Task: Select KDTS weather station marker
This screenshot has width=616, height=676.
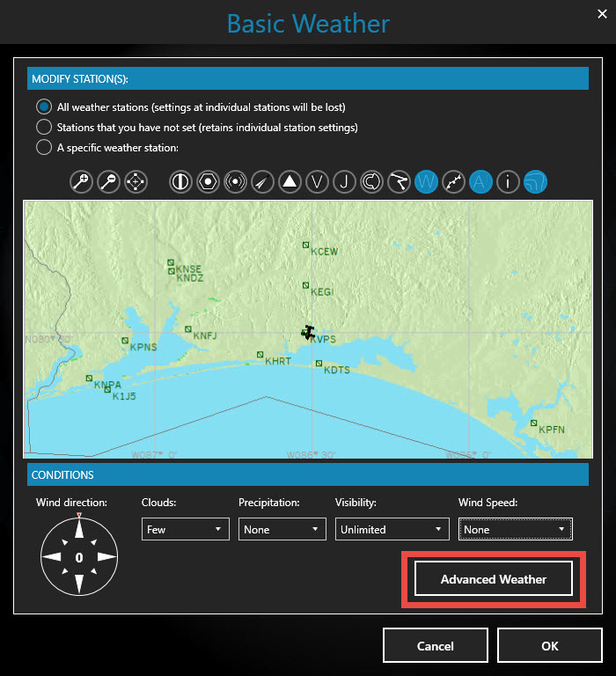Action: (x=319, y=363)
